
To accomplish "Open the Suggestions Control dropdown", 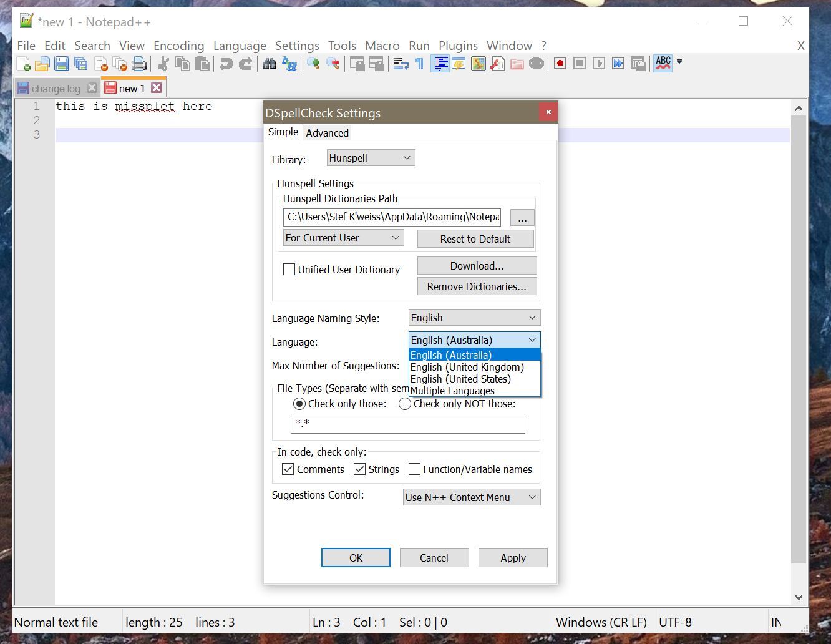I will click(x=472, y=497).
